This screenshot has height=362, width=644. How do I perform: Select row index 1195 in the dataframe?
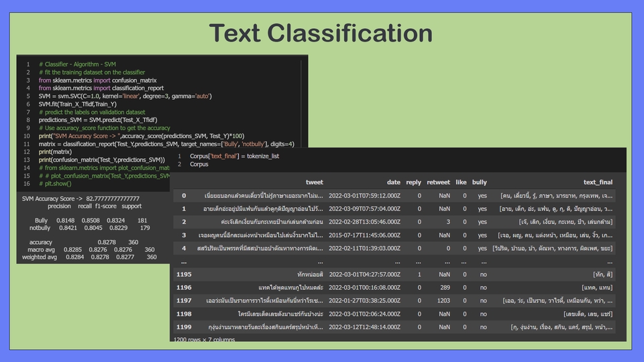coord(184,275)
